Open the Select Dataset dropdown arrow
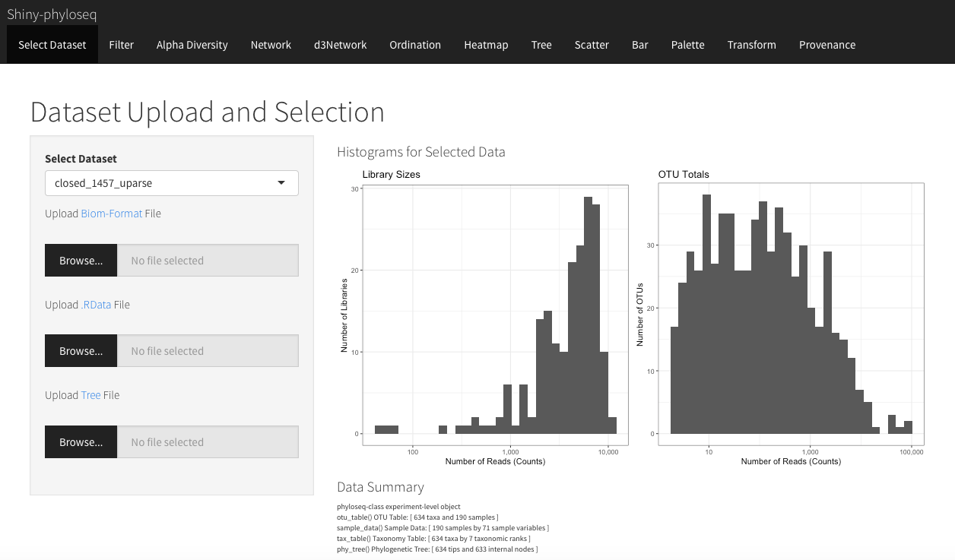The height and width of the screenshot is (560, 955). click(x=281, y=183)
